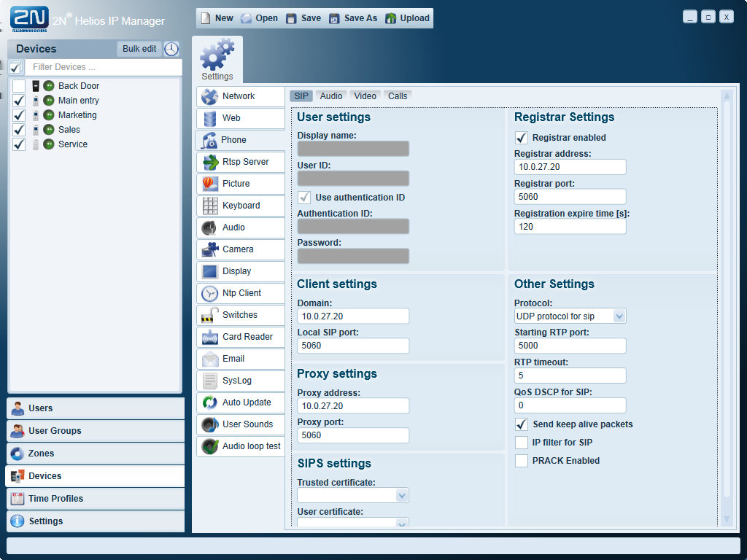Click the Domain field

[x=353, y=316]
